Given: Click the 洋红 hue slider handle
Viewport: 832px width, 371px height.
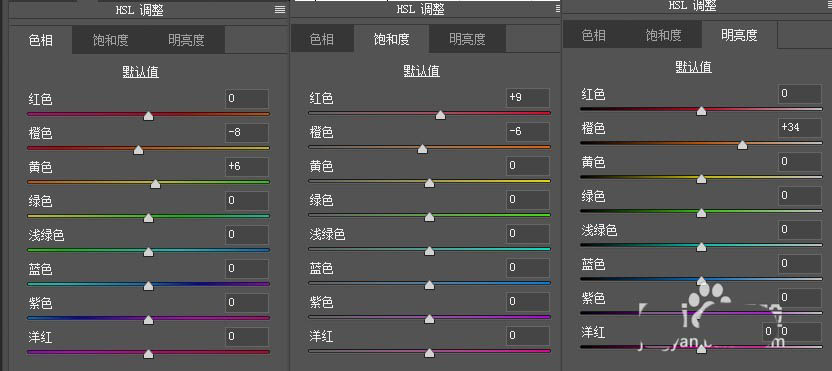Looking at the screenshot, I should coord(149,353).
